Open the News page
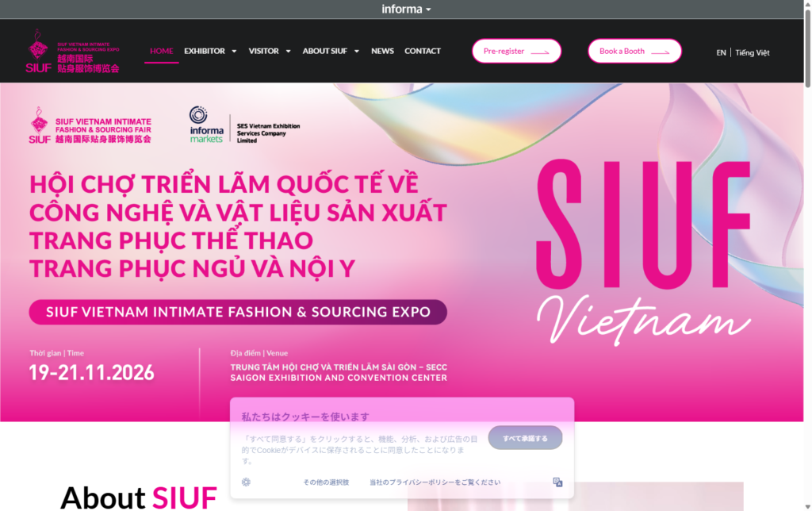Viewport: 812px width, 511px height. tap(382, 51)
